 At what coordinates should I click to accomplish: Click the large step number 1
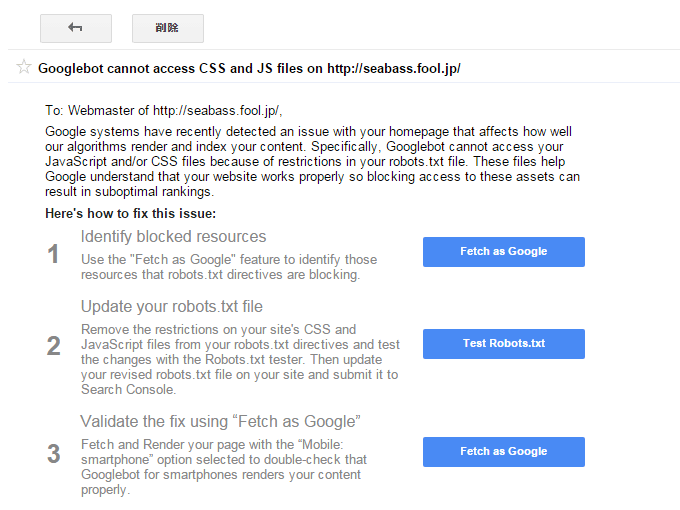(x=54, y=255)
